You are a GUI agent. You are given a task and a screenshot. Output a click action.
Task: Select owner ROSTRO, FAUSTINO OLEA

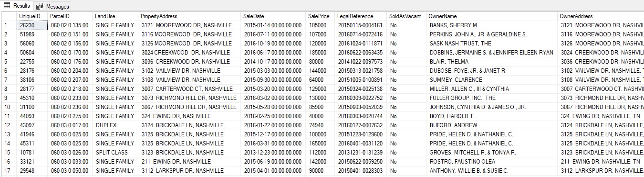point(492,162)
